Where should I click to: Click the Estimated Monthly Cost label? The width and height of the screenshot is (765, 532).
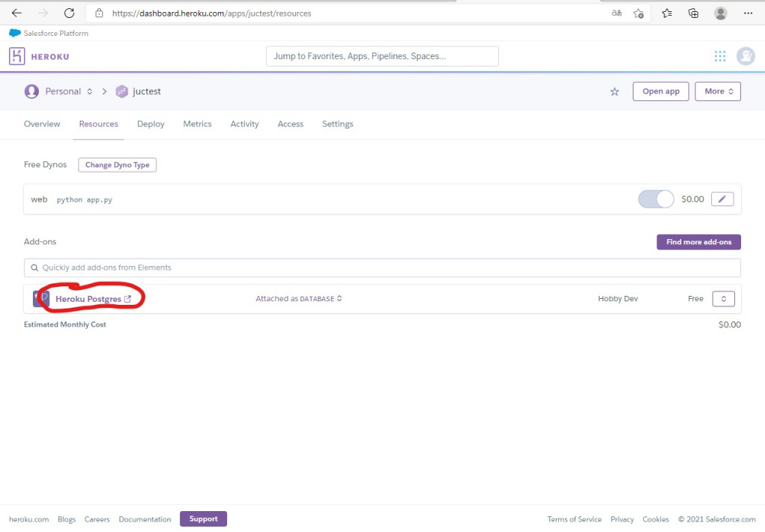point(65,324)
